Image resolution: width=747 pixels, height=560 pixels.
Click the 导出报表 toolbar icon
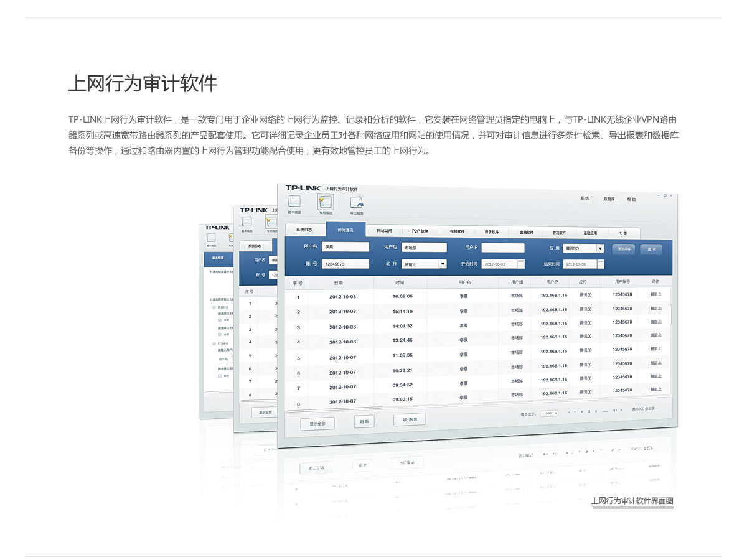(x=357, y=202)
